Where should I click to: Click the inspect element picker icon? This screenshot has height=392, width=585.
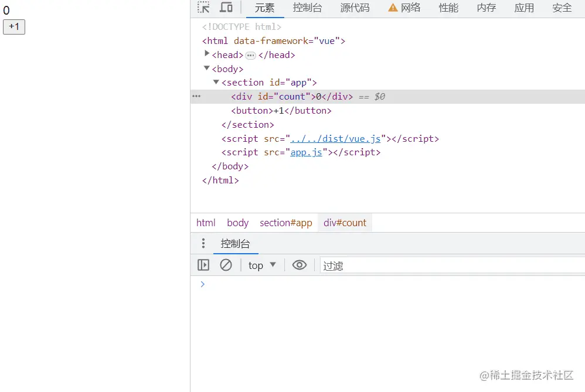[x=204, y=8]
